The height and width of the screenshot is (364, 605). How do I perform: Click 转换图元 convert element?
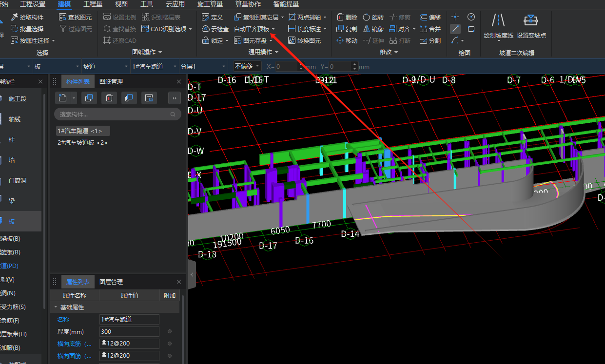pos(305,40)
